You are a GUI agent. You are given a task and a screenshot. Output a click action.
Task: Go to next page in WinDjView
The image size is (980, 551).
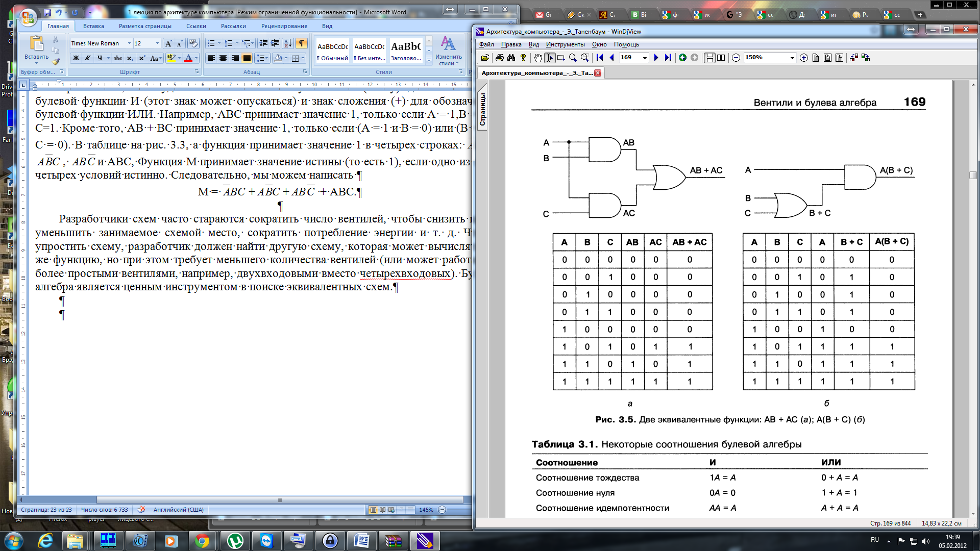point(656,58)
